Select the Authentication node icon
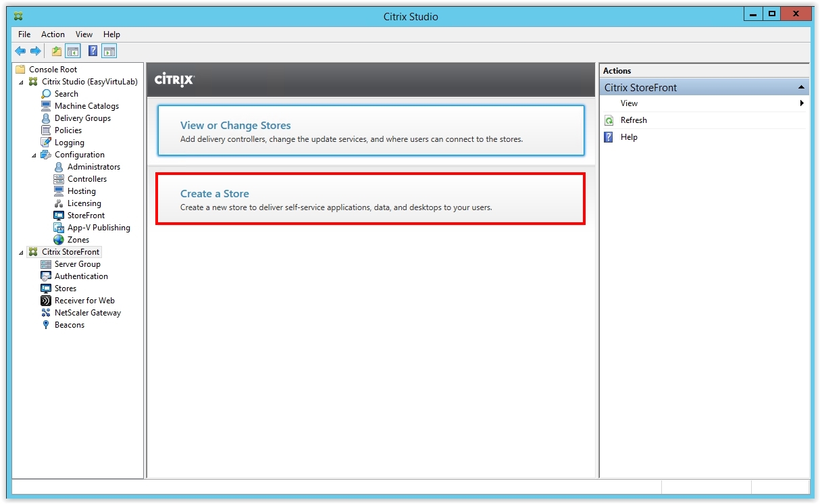820x504 pixels. coord(46,276)
